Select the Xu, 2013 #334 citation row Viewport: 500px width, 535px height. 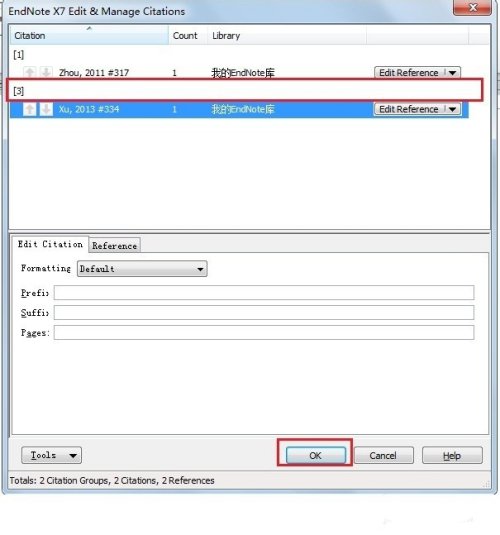[239, 109]
